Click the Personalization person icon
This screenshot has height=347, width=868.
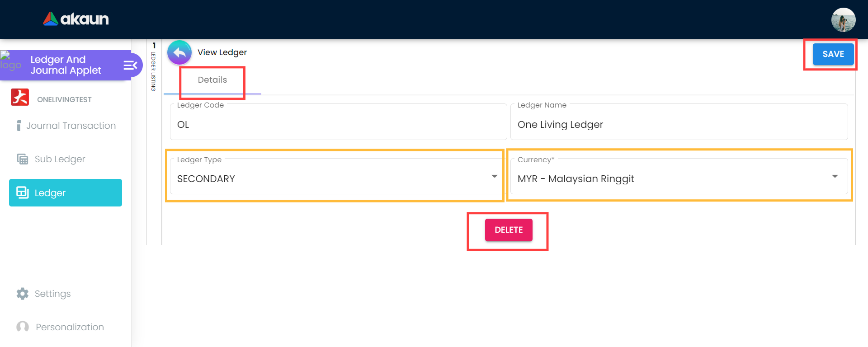tap(23, 327)
